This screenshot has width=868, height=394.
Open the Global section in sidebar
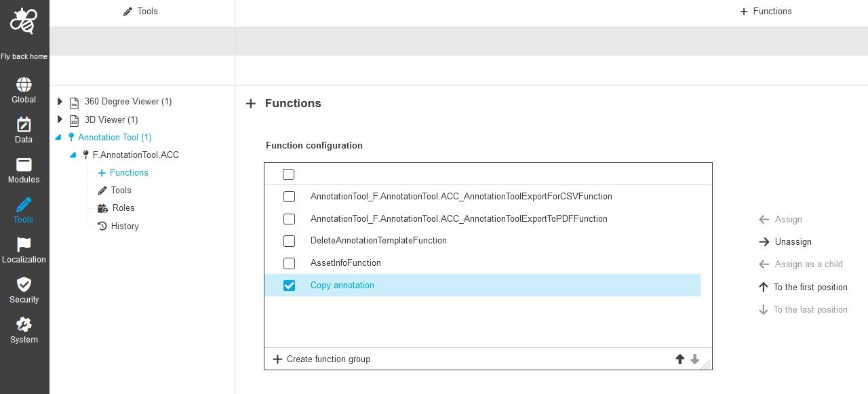coord(24,91)
